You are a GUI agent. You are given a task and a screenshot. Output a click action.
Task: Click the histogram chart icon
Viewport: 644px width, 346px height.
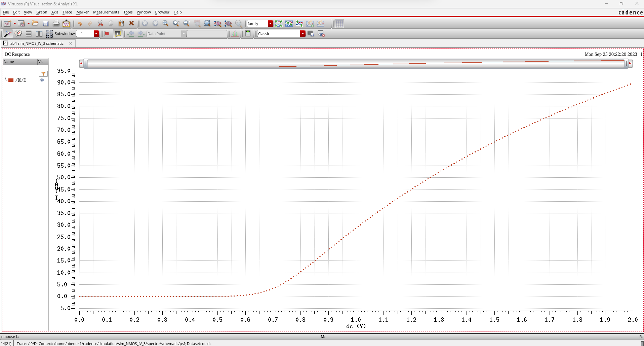[235, 34]
